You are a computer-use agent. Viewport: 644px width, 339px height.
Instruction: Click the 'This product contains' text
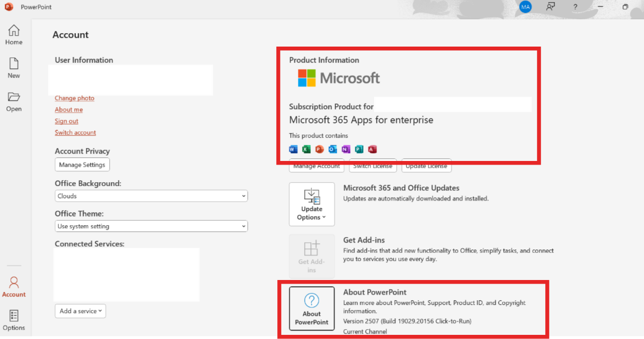[x=319, y=136]
